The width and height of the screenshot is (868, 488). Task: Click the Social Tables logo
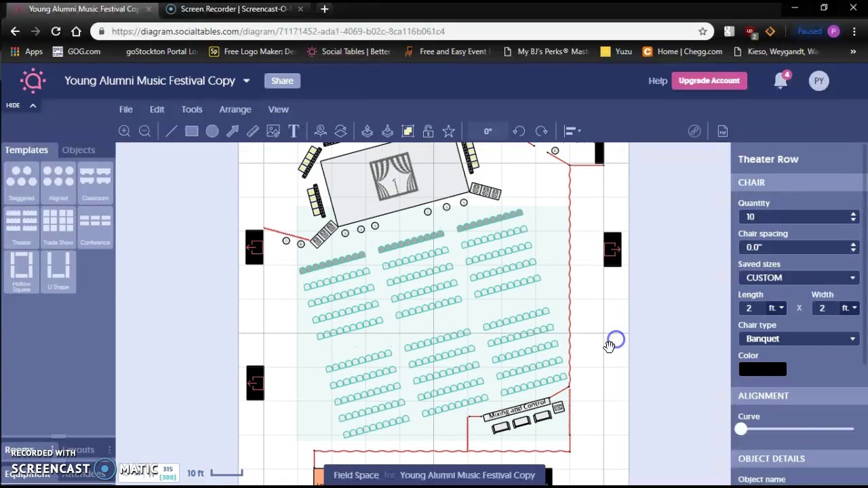point(33,81)
